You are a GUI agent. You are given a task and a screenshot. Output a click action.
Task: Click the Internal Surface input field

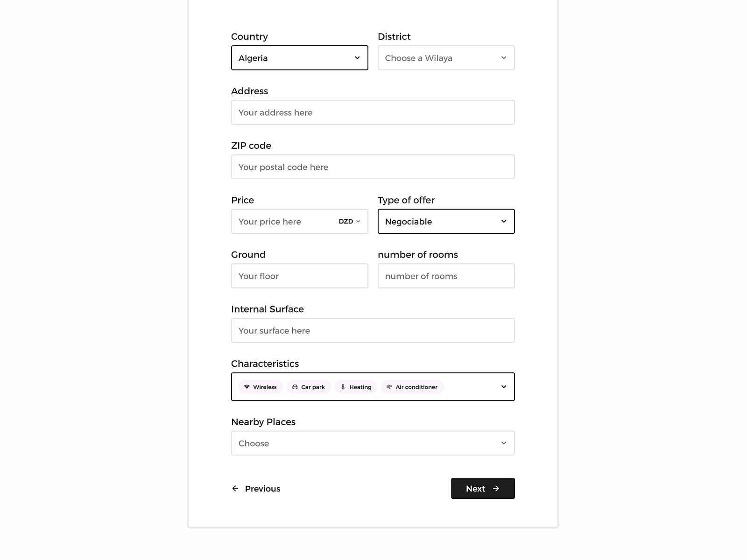(373, 331)
